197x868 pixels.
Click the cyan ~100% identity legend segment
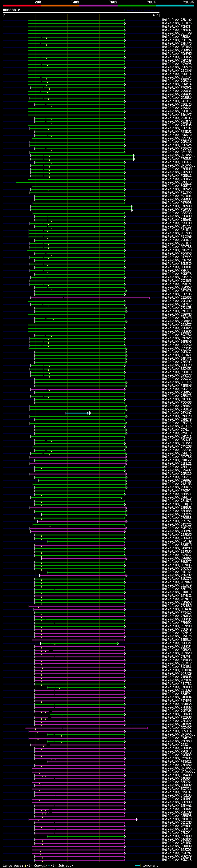175,6
